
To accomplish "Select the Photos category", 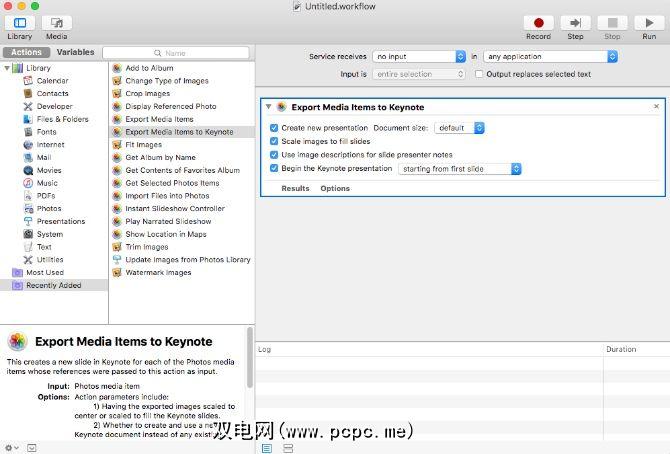I will 49,209.
